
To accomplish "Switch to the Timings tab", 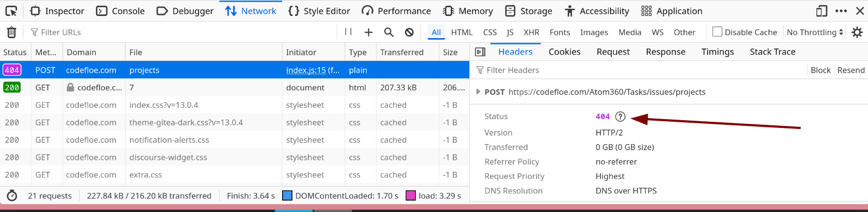I will (x=717, y=52).
